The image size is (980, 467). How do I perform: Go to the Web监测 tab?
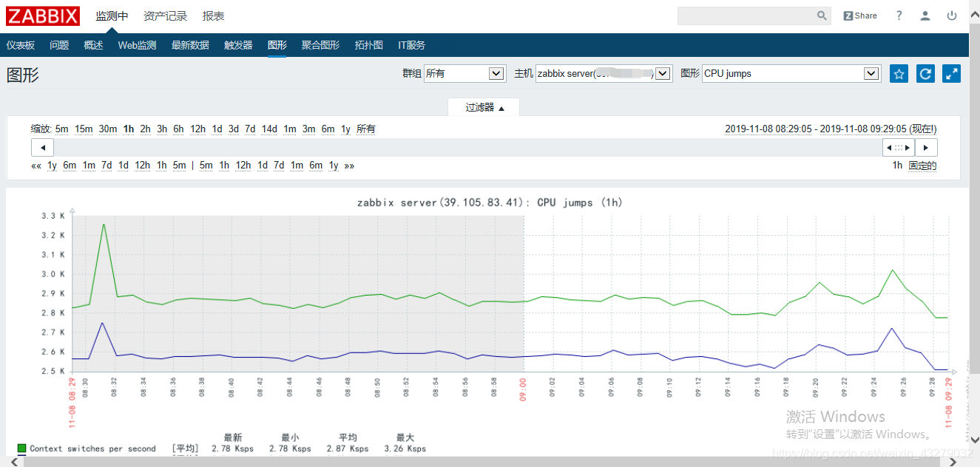coord(137,45)
